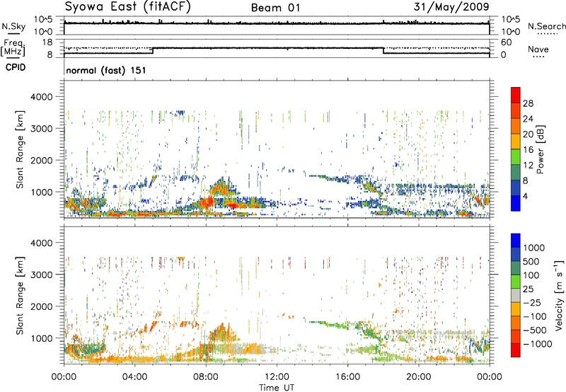
Task: Pick the gray segment of velocity color bar
Action: click(516, 295)
